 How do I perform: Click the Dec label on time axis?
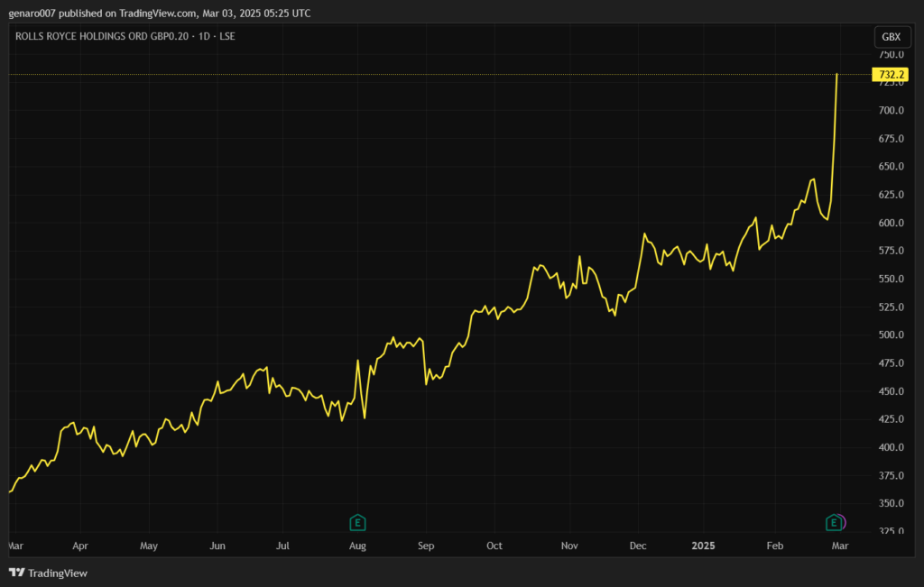637,546
